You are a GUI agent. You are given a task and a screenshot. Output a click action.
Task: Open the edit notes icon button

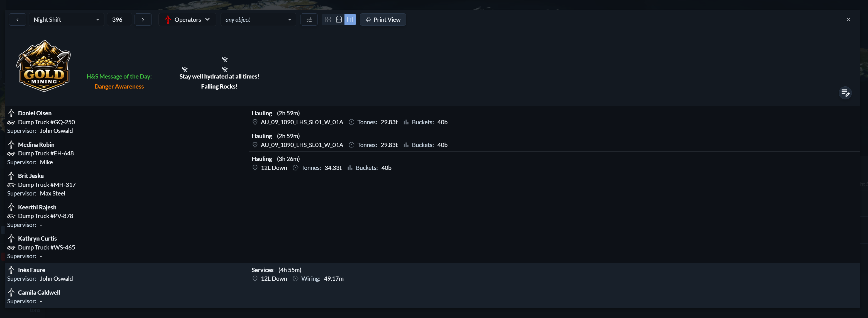coord(845,93)
